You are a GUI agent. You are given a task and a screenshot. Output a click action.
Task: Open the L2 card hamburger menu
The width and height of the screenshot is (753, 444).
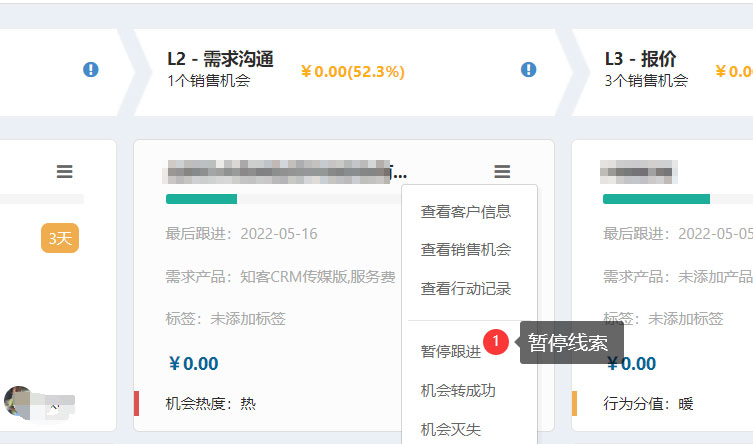point(502,172)
